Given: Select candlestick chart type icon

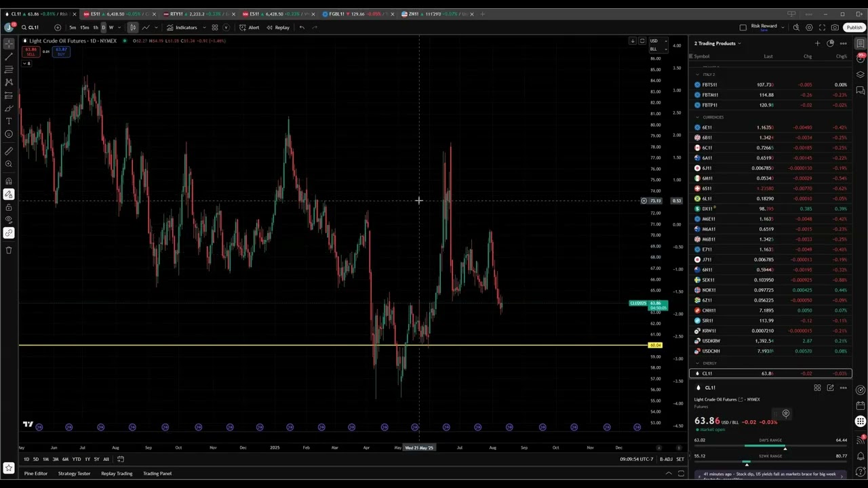Looking at the screenshot, I should click(x=133, y=28).
